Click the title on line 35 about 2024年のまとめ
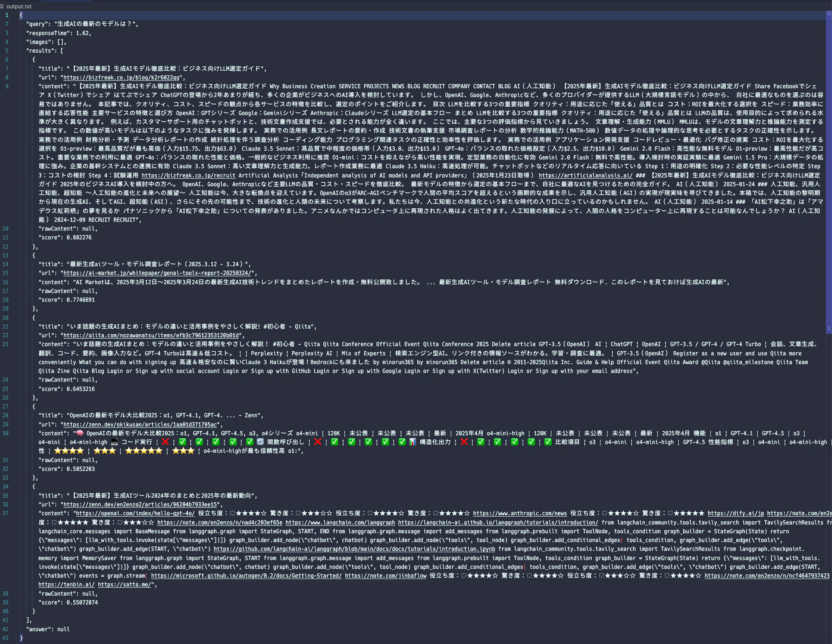832x644 pixels. coord(161,496)
